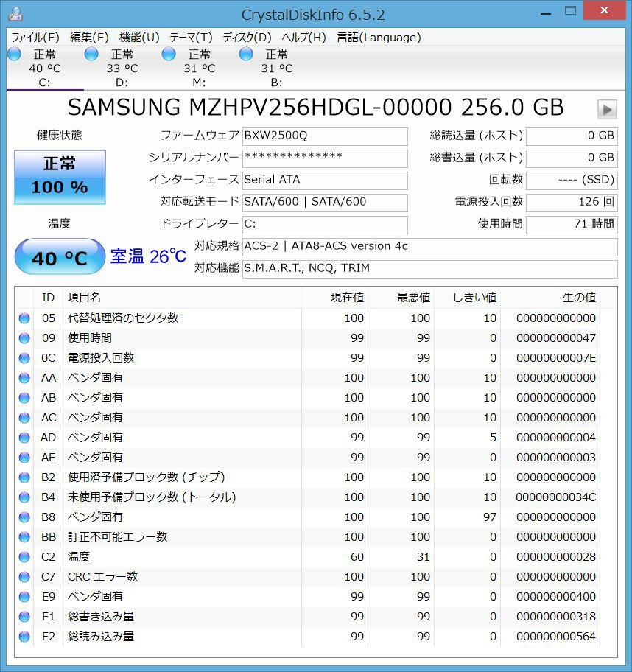Viewport: 632px width, 672px height.
Task: Click the ACS-2 standard field
Action: 429,247
